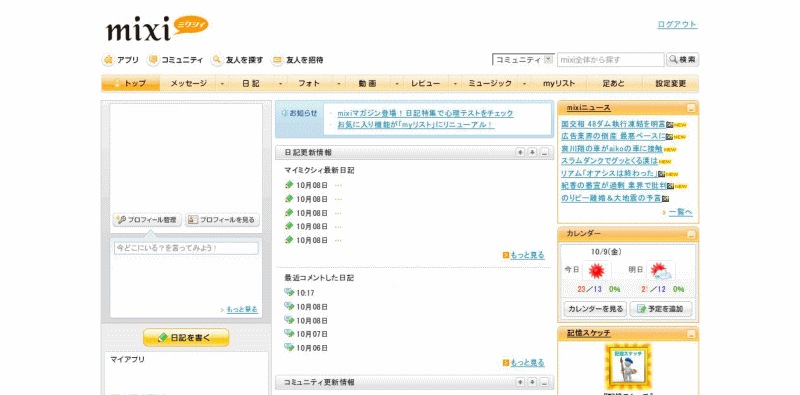Expand the 日記 menu arrow
Screen dimensions: 800x395
(x=280, y=84)
